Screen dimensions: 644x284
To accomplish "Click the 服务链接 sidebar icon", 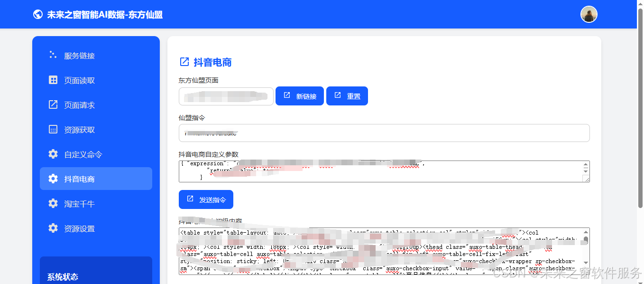I will point(53,55).
